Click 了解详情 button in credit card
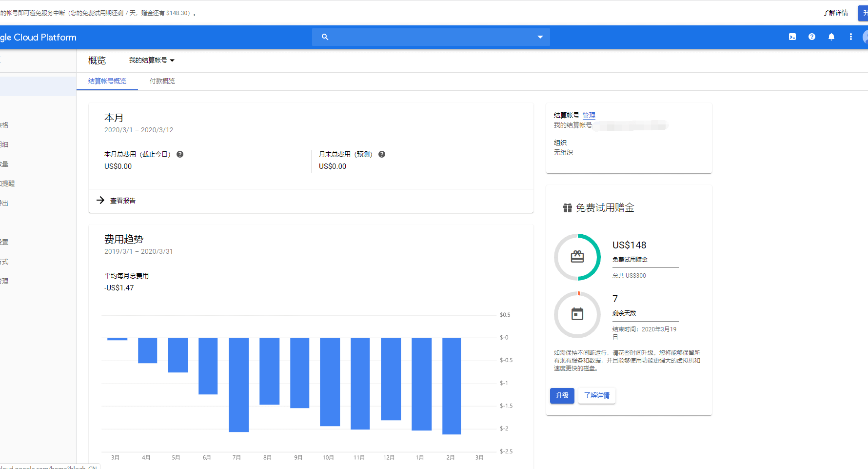 point(597,395)
